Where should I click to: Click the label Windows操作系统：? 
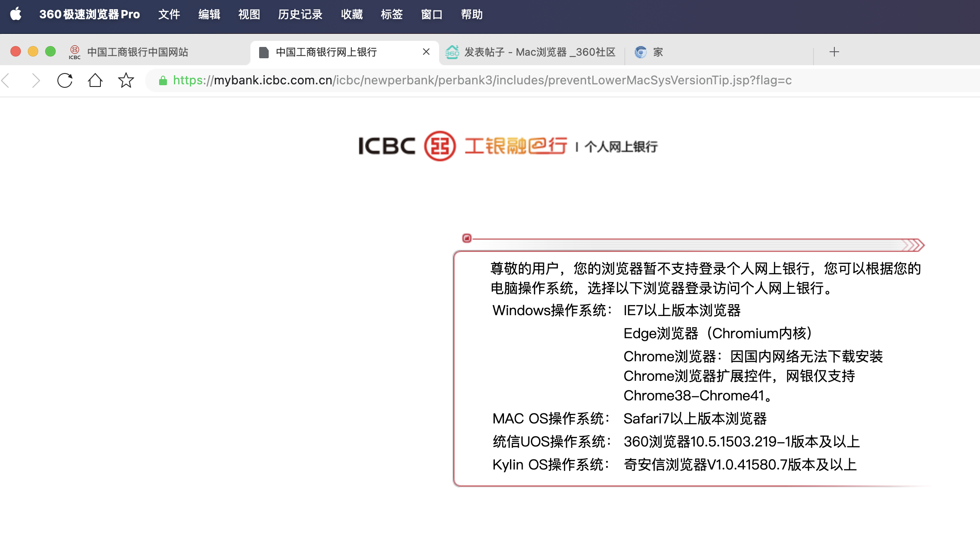click(553, 310)
